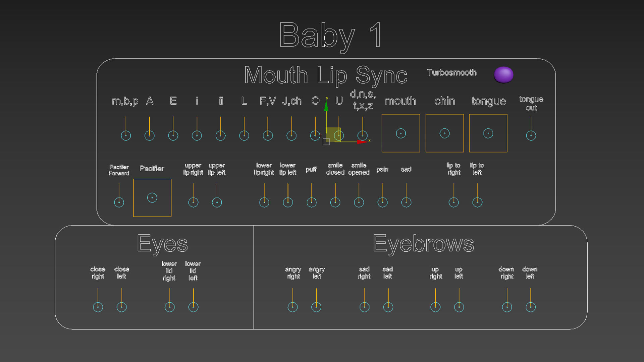Select the m,b,p phoneme slider handle
This screenshot has height=362, width=644.
[126, 136]
